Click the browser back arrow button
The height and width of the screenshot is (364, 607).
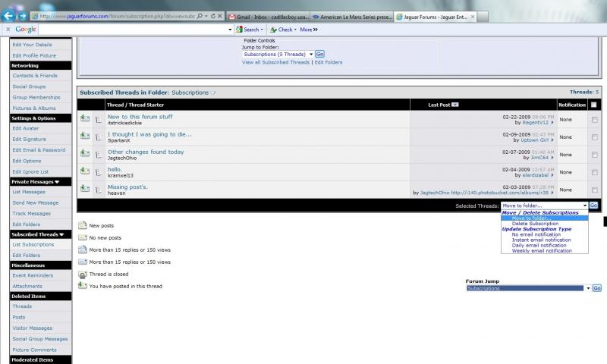pyautogui.click(x=8, y=16)
